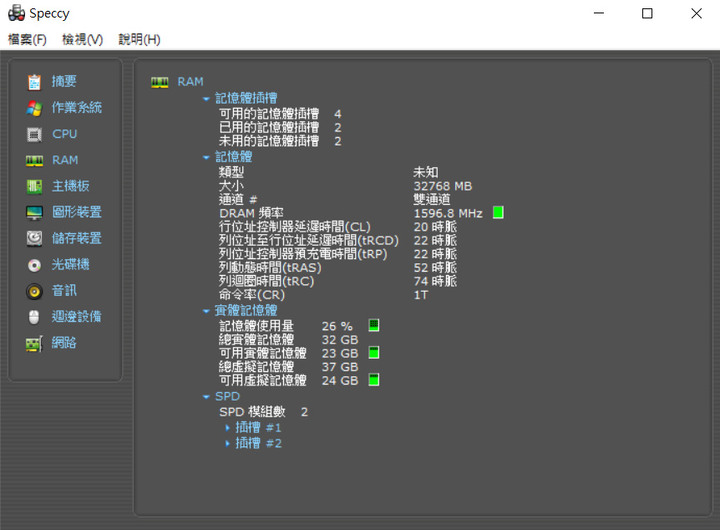Click the 20 時脈 CL value
This screenshot has height=530, width=720.
(x=435, y=227)
